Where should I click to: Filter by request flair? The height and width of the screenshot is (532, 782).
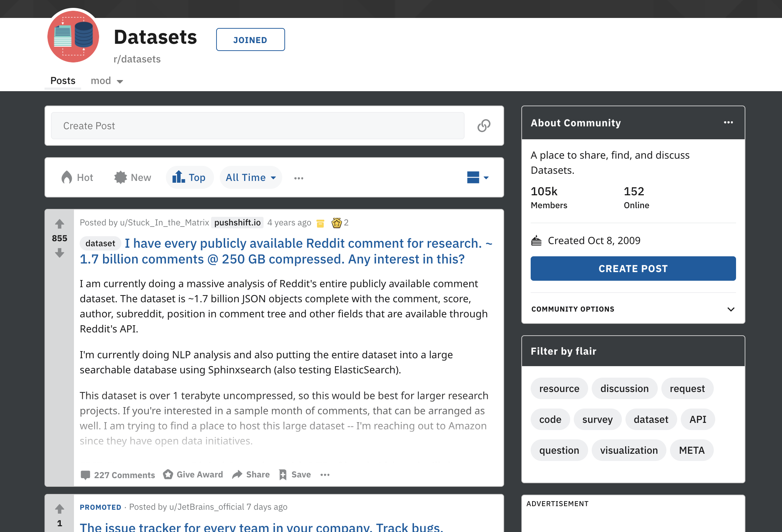pos(687,388)
